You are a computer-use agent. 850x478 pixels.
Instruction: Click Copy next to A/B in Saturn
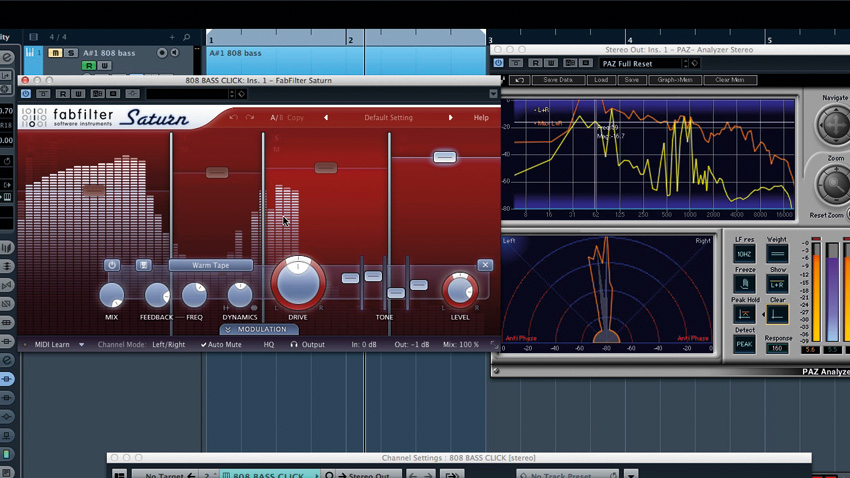tap(295, 118)
